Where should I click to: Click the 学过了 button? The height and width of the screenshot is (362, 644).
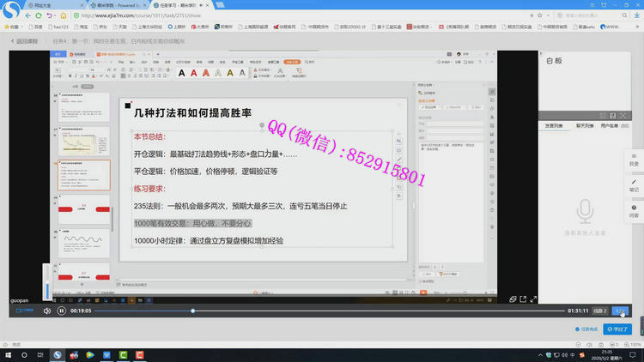point(617,329)
